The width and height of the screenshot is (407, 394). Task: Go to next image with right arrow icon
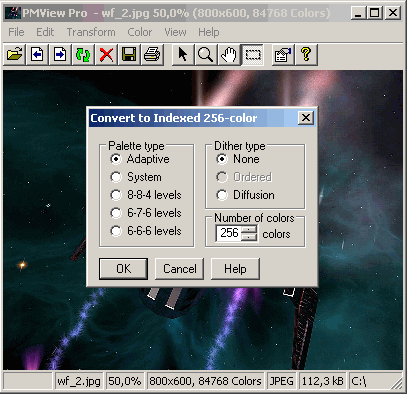coord(60,54)
